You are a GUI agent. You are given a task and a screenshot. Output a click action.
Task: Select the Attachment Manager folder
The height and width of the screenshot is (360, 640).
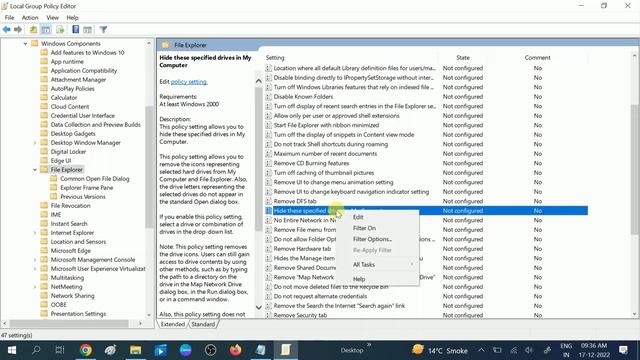click(78, 80)
